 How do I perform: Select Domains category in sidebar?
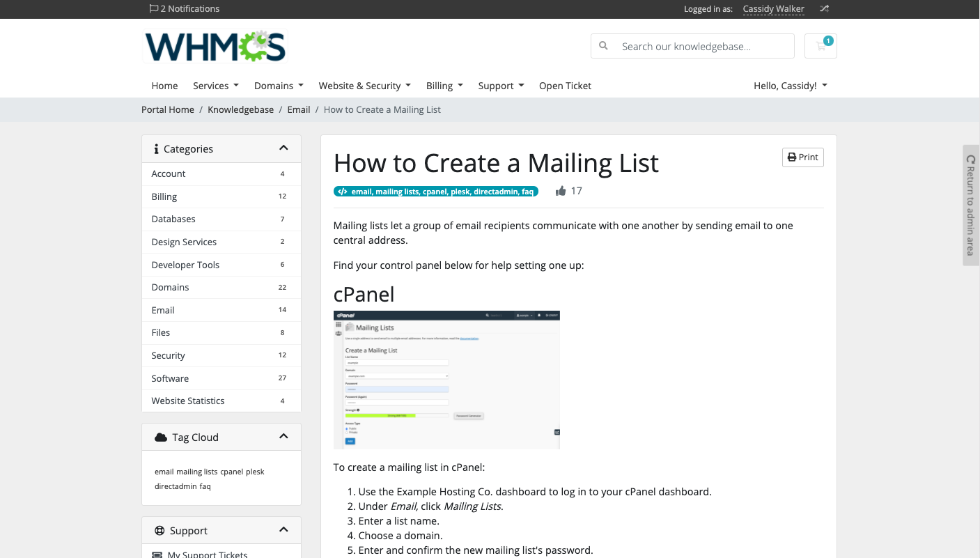tap(221, 287)
